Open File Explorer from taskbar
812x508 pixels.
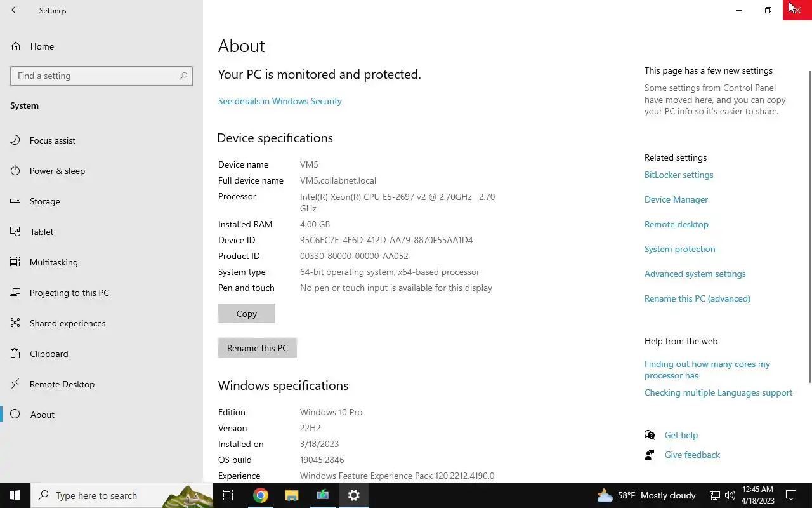coord(291,495)
